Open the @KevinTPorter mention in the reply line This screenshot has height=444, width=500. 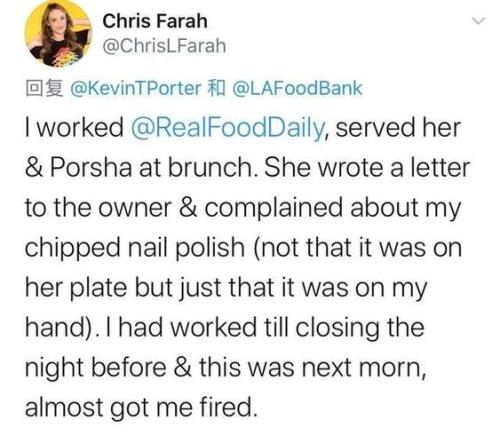pos(135,88)
